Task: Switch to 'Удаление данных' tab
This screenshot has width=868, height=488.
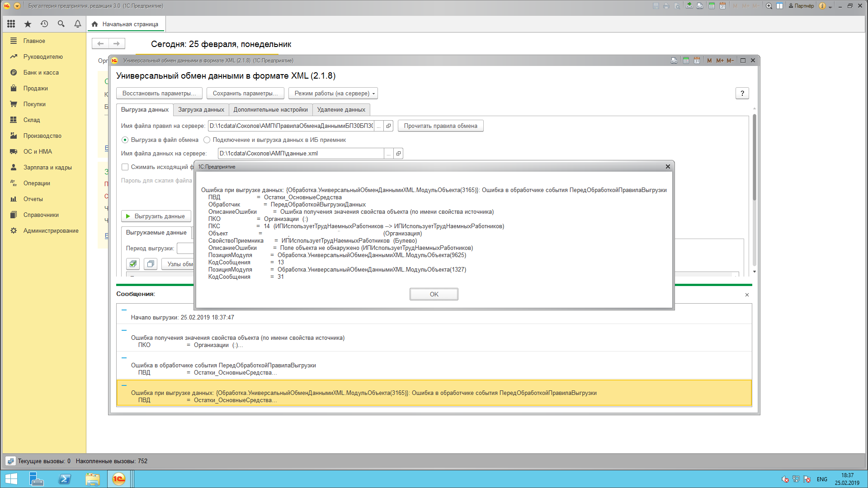Action: (341, 110)
